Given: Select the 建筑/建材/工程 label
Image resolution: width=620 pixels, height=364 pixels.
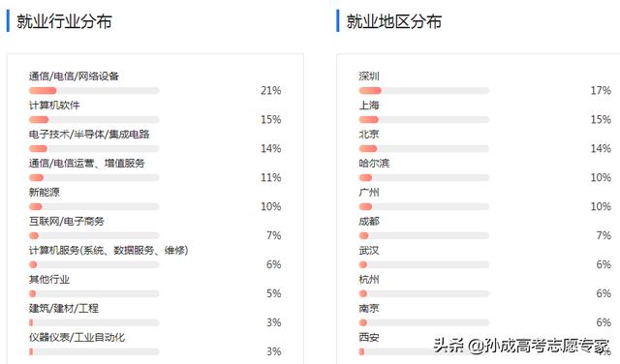Looking at the screenshot, I should (x=64, y=308).
